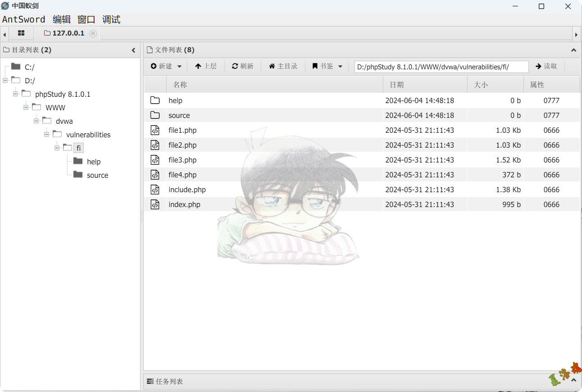This screenshot has width=582, height=392.
Task: Select the index.php name
Action: 184,204
